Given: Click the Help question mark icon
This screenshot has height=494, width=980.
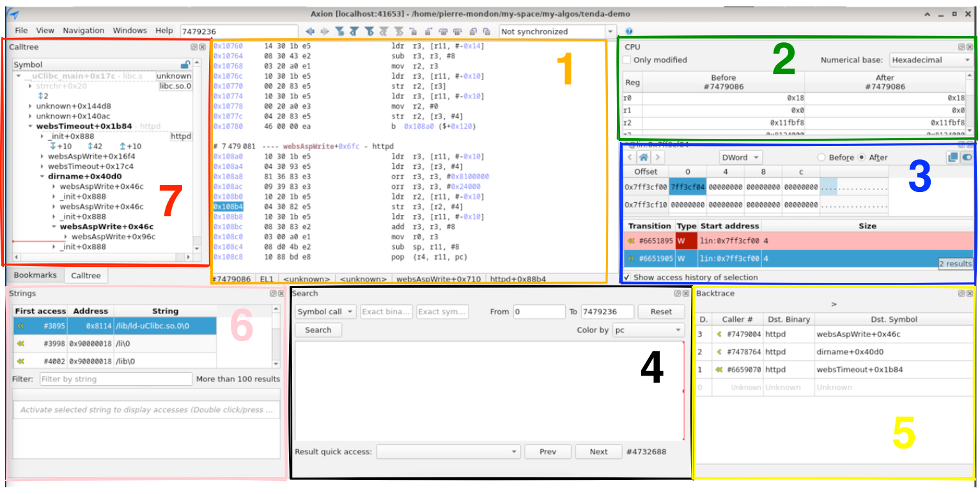Looking at the screenshot, I should pos(630,31).
